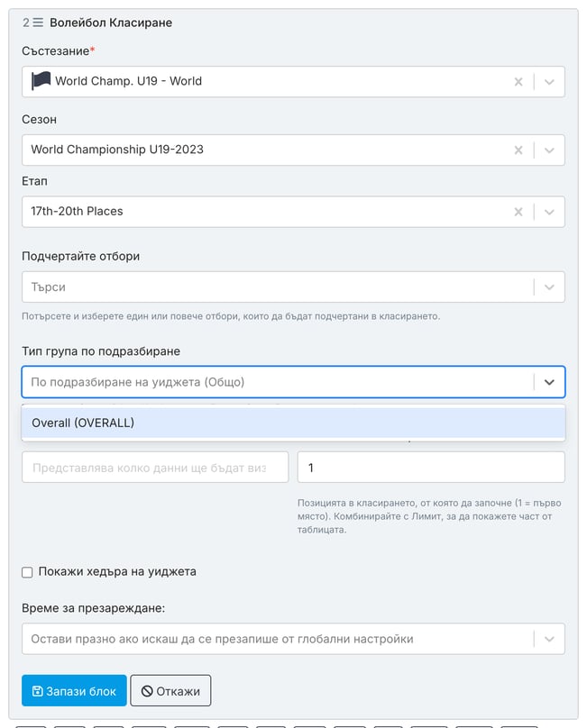This screenshot has width=587, height=728.
Task: Open the Състезание dropdown arrow
Action: point(549,82)
